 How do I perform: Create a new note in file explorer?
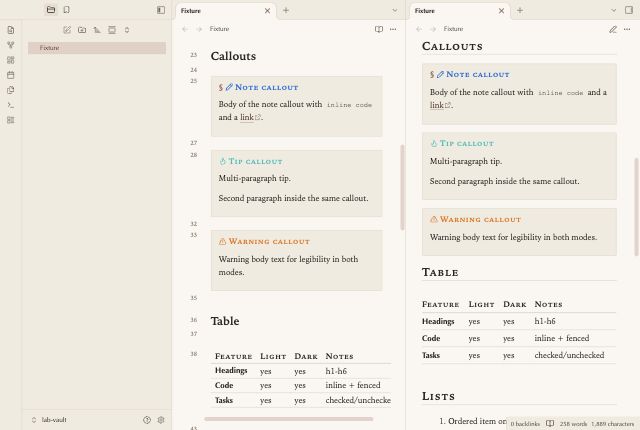coord(67,30)
